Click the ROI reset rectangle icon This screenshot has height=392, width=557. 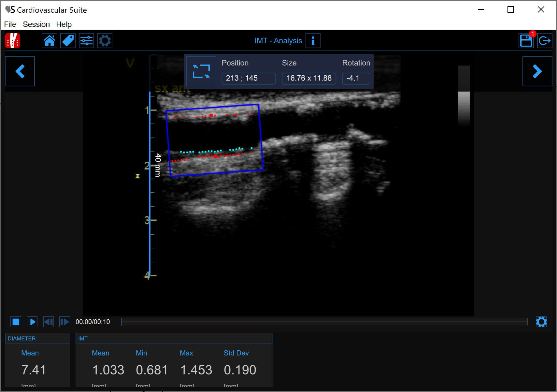(201, 71)
